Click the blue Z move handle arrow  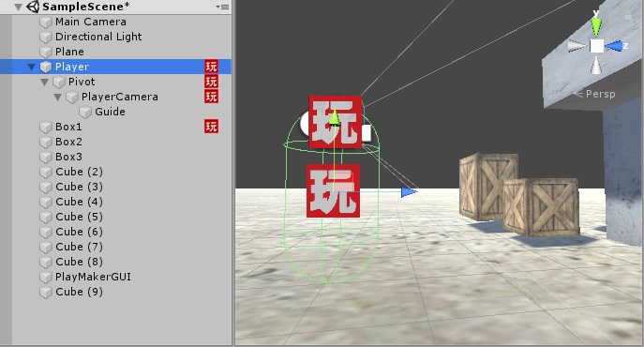[409, 191]
